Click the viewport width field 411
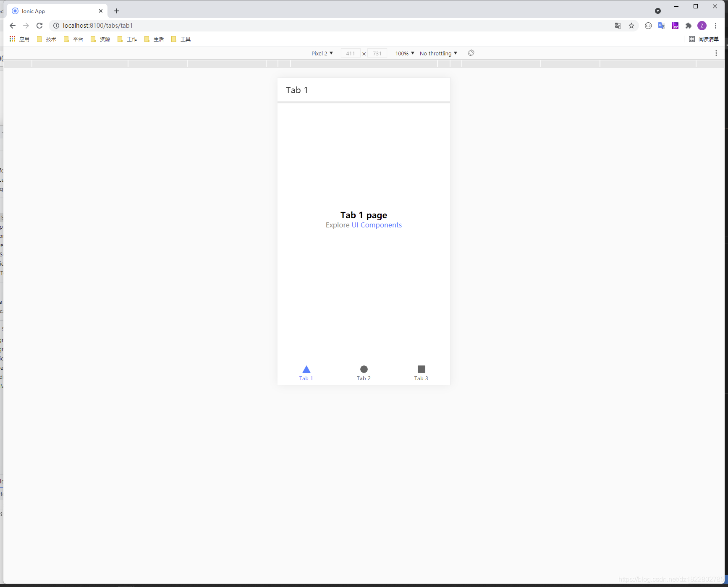Screen dimensions: 728x587 click(351, 53)
